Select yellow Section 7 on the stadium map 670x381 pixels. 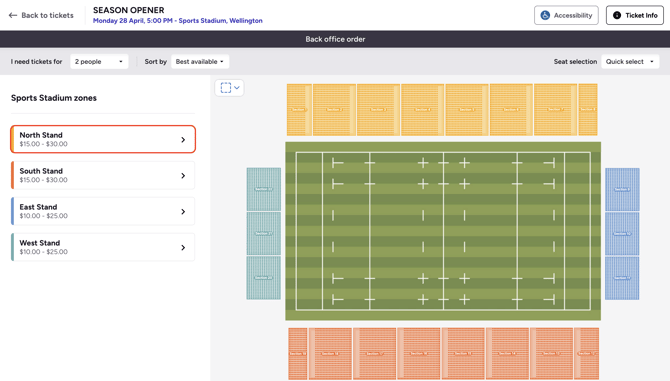[555, 110]
